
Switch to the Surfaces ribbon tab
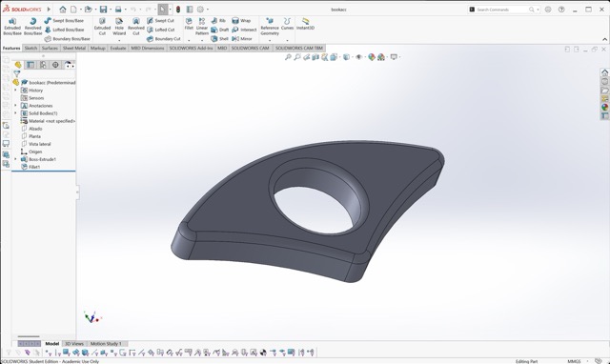point(50,49)
